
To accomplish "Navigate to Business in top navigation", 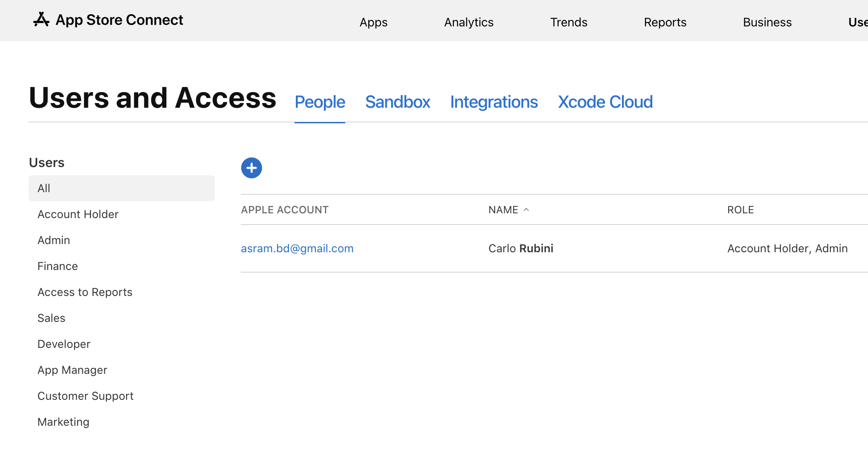I will click(x=767, y=22).
